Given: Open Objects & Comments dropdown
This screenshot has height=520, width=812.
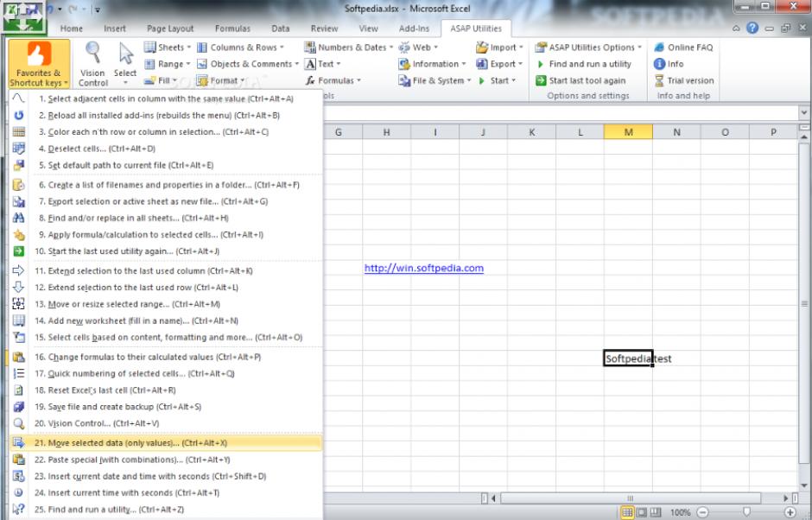Looking at the screenshot, I should pos(248,64).
